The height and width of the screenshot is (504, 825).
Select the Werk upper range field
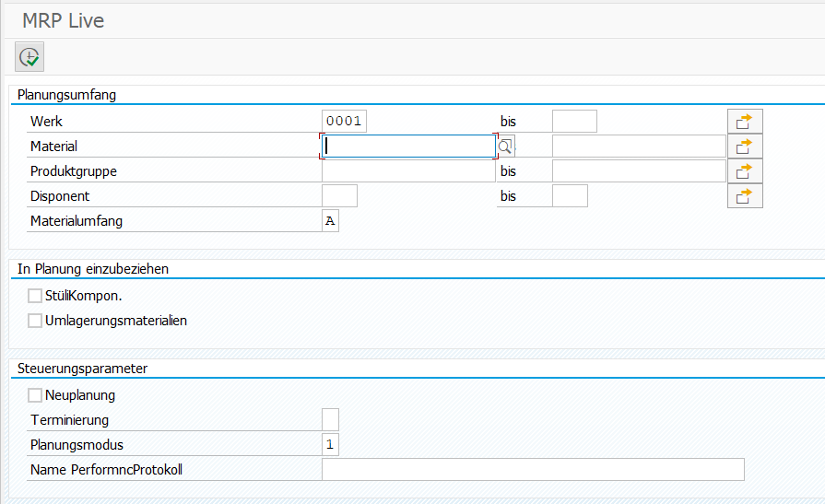coord(574,121)
